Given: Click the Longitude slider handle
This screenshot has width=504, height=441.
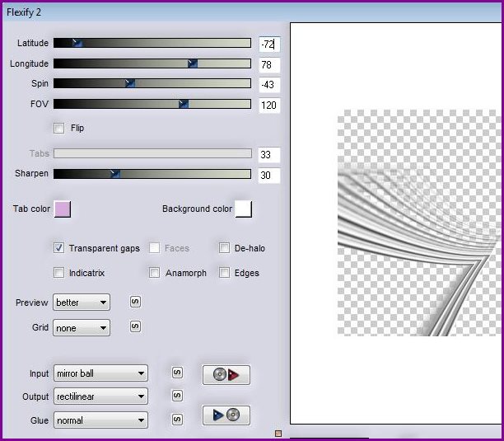Looking at the screenshot, I should point(193,63).
